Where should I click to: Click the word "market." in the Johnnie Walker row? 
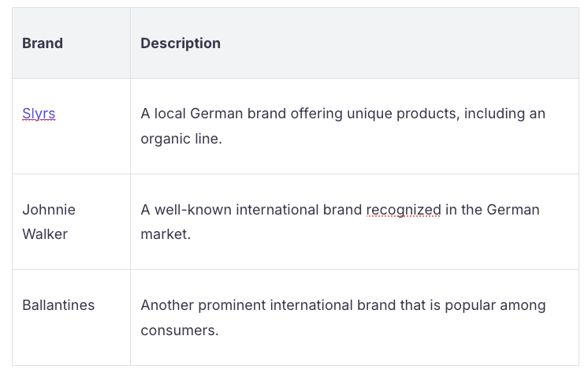[166, 234]
